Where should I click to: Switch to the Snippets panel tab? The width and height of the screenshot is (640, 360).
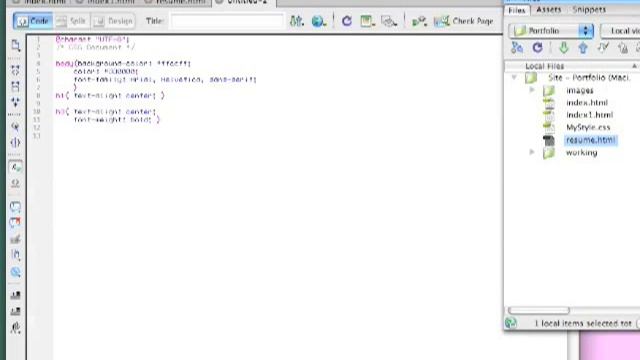point(589,9)
